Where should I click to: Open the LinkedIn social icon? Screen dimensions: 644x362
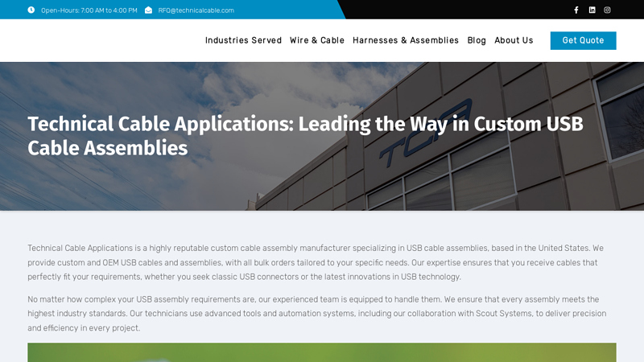coord(592,10)
